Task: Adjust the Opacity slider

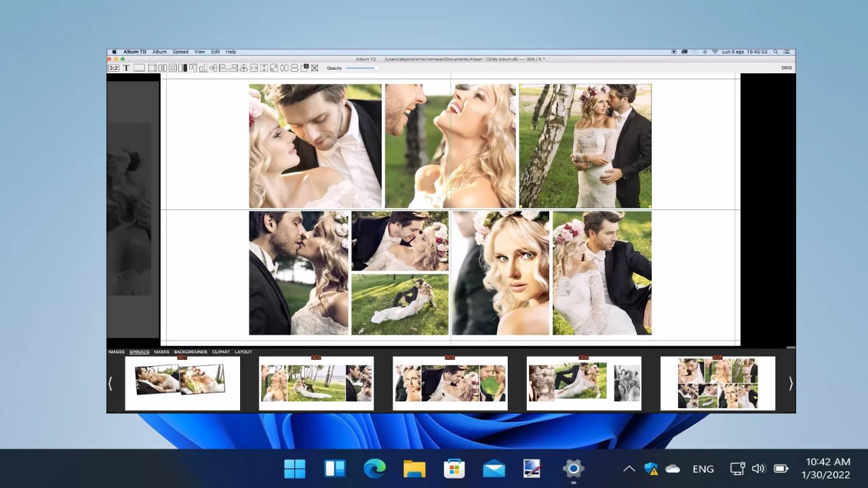Action: (x=362, y=68)
